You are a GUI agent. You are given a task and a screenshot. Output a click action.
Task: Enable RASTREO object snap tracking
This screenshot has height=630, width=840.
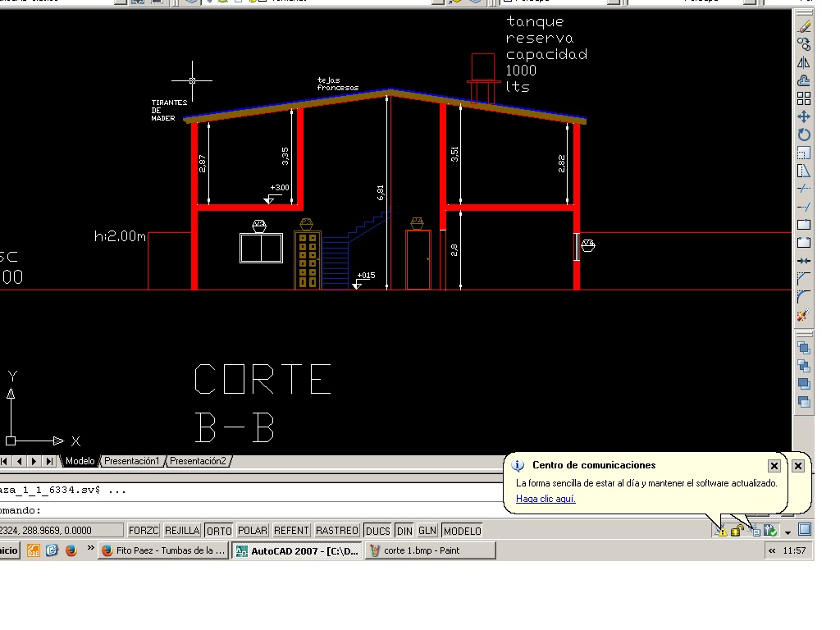click(x=336, y=530)
